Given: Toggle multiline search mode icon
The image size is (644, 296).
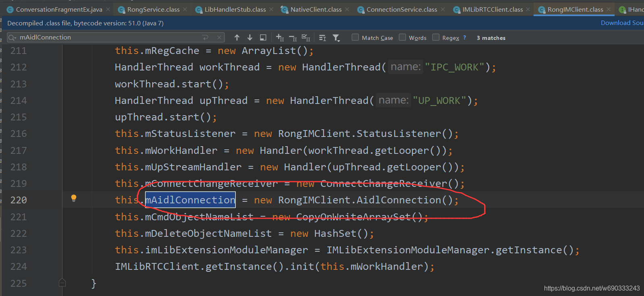Looking at the screenshot, I should [322, 38].
